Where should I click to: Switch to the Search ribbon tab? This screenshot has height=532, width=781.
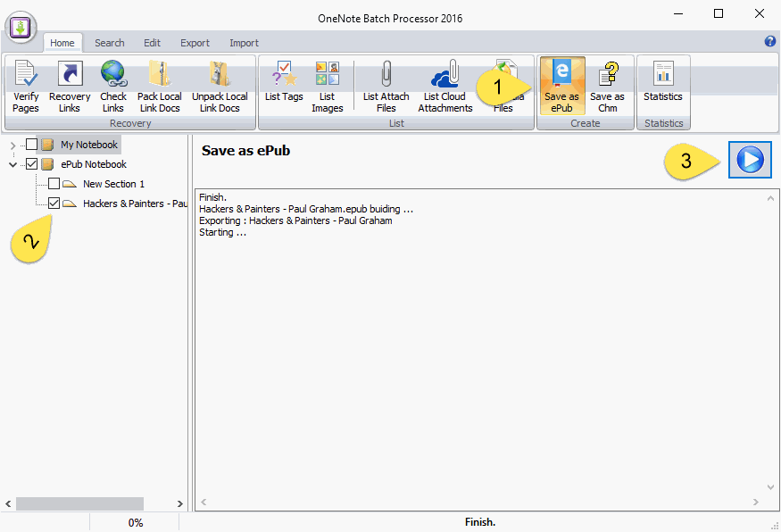pyautogui.click(x=110, y=43)
